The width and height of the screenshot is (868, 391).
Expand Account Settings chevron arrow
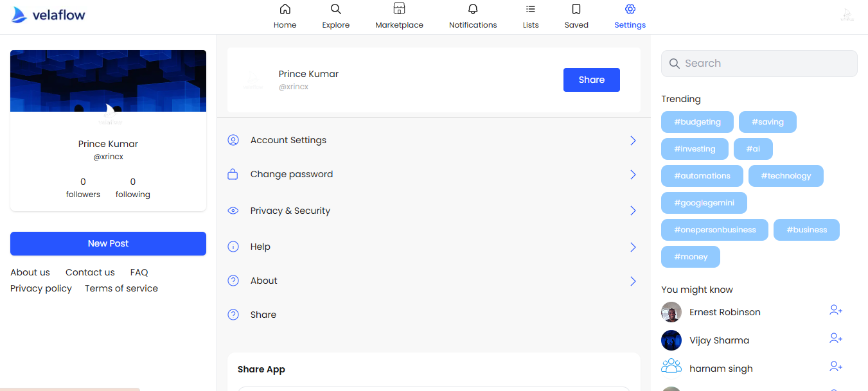(633, 141)
